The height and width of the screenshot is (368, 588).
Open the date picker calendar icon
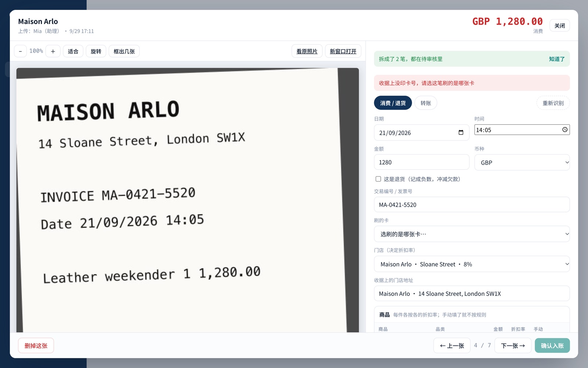click(x=461, y=132)
